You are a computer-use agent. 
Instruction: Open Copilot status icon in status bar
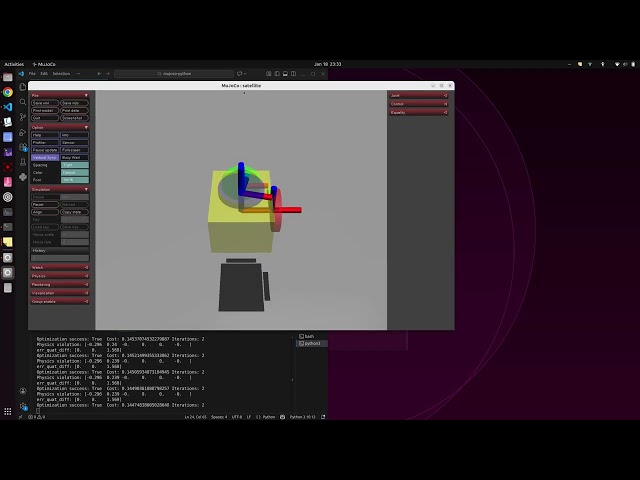tap(282, 417)
